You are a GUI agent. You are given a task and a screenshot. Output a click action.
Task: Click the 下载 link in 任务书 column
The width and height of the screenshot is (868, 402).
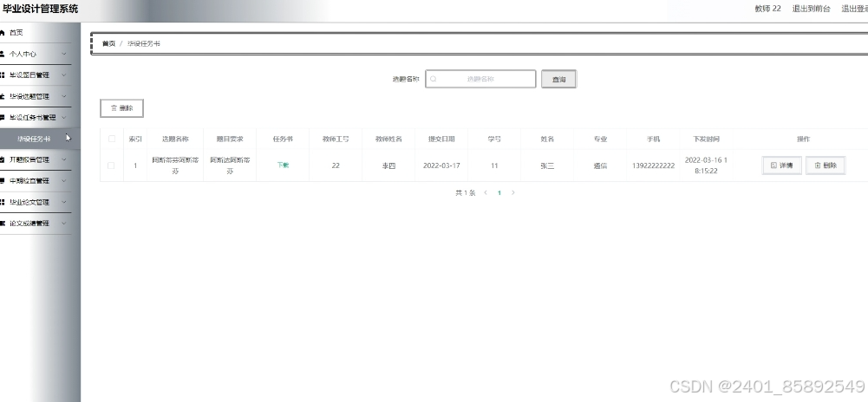(283, 165)
